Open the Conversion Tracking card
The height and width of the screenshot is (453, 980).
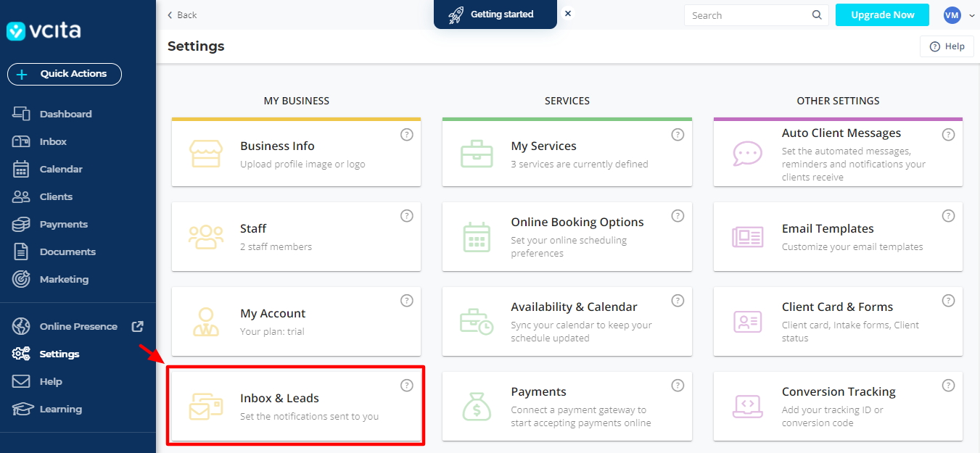[838, 406]
